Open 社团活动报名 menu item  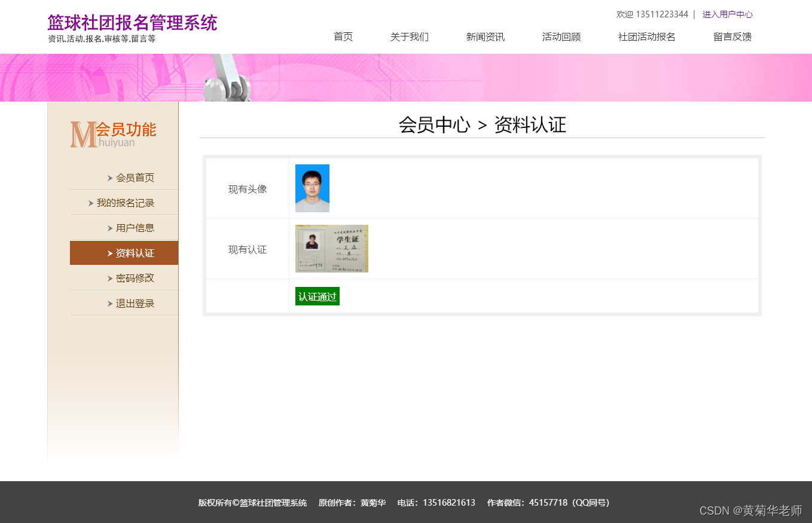[647, 37]
